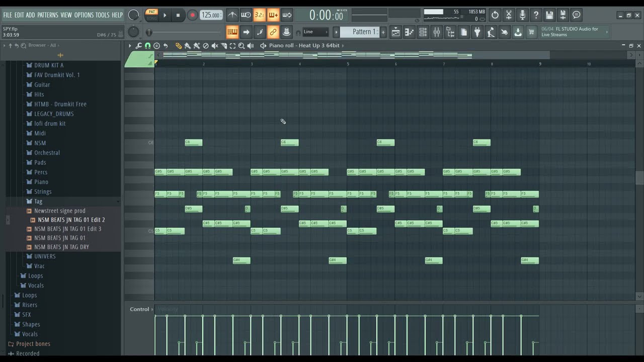The image size is (644, 362).
Task: Open the piano roll wrench tools menu
Action: [x=138, y=46]
